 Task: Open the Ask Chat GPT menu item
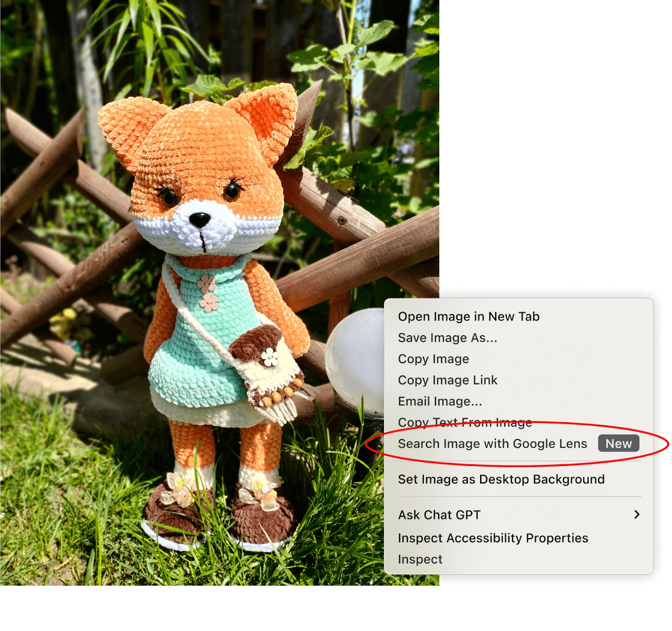[x=439, y=515]
